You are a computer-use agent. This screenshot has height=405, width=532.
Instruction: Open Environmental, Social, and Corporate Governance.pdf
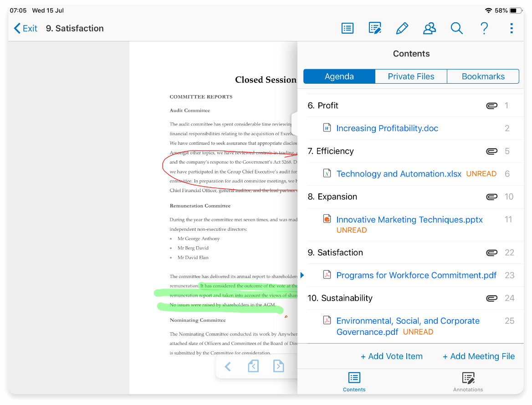point(408,326)
